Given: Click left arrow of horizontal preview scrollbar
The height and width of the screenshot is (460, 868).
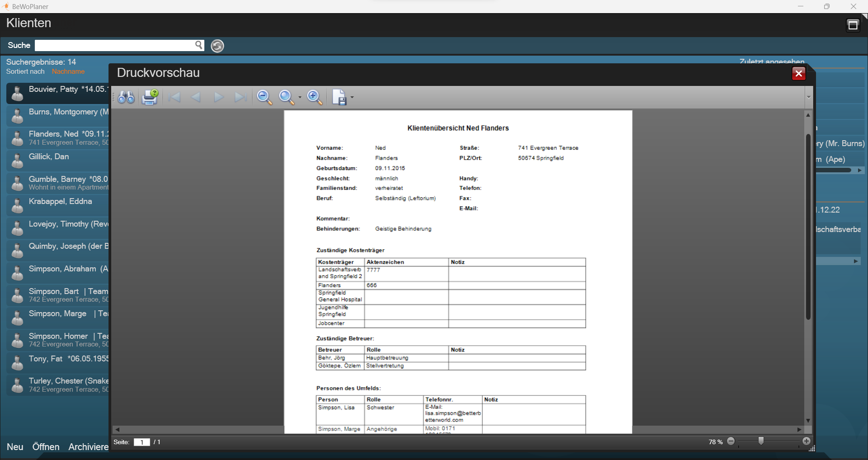Looking at the screenshot, I should pyautogui.click(x=117, y=430).
